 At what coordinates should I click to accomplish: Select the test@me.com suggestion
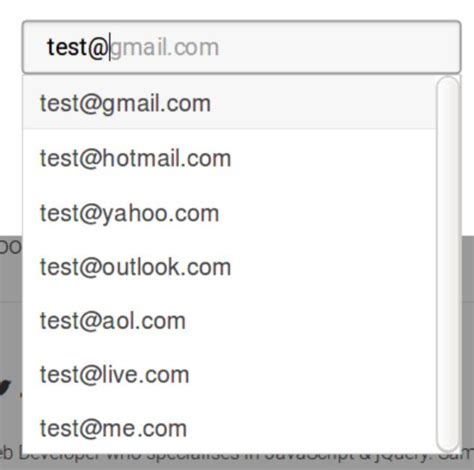pos(229,428)
